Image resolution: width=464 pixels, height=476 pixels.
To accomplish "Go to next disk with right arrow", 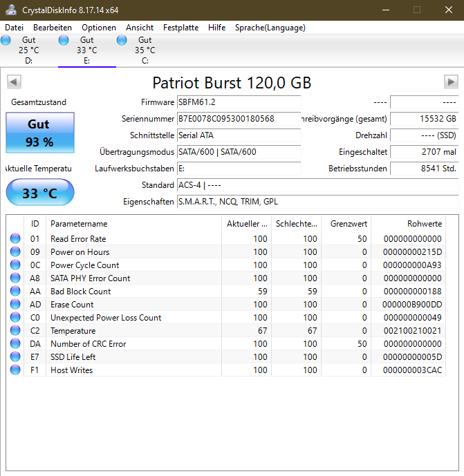I will (451, 82).
